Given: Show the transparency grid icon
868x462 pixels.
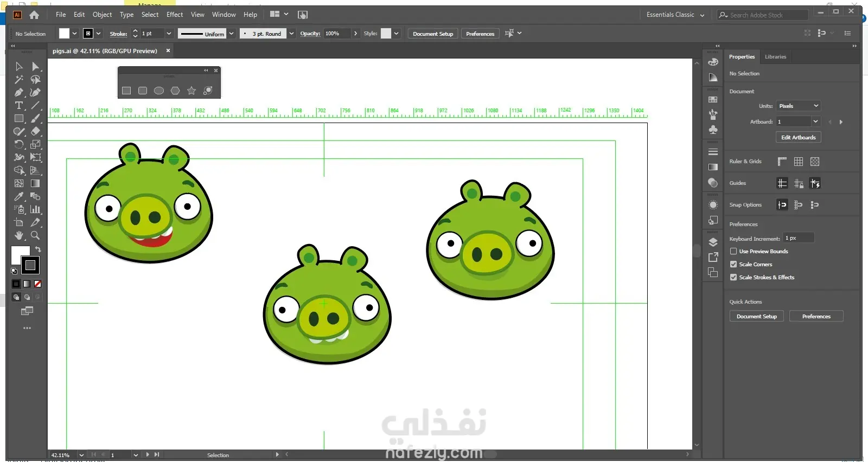Looking at the screenshot, I should 815,162.
